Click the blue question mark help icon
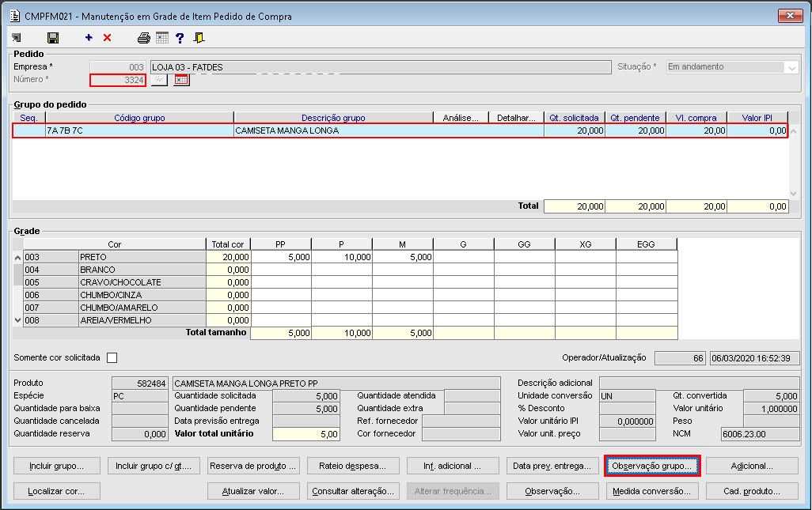 (x=180, y=37)
